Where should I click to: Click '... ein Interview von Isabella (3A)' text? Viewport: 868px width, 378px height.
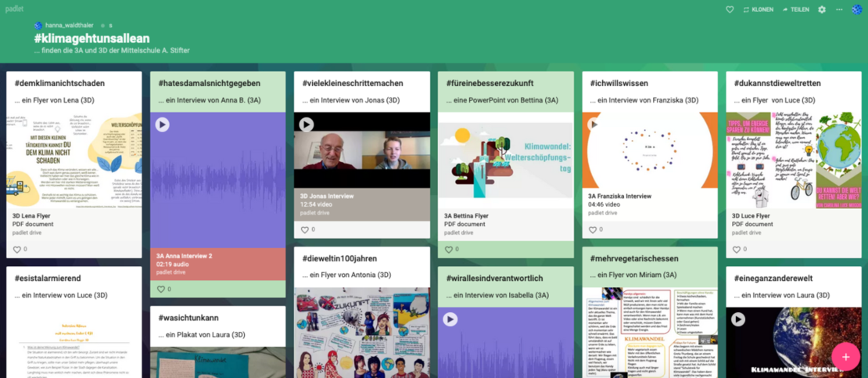497,295
